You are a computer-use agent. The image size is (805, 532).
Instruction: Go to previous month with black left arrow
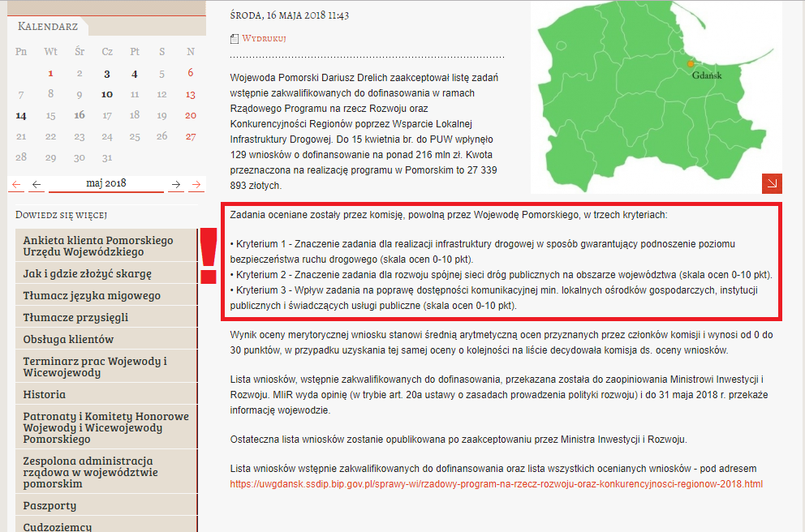[x=37, y=185]
